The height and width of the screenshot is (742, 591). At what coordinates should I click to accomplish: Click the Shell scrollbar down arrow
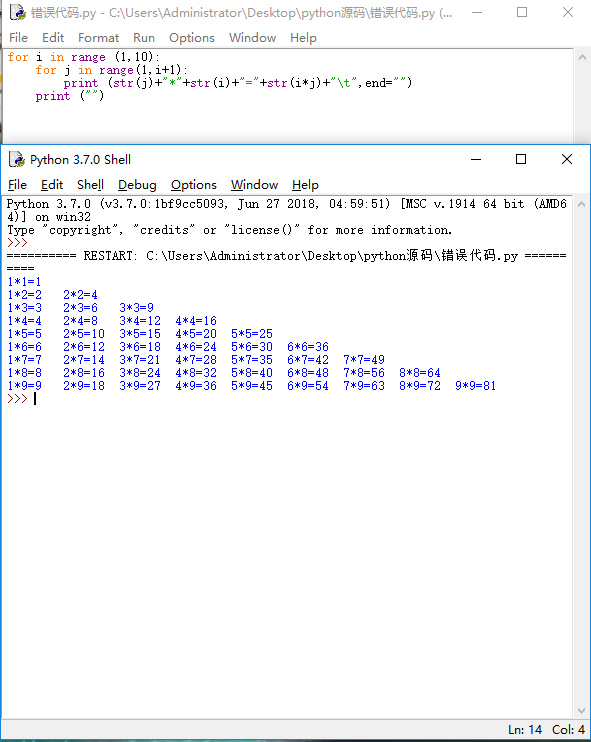coord(582,711)
